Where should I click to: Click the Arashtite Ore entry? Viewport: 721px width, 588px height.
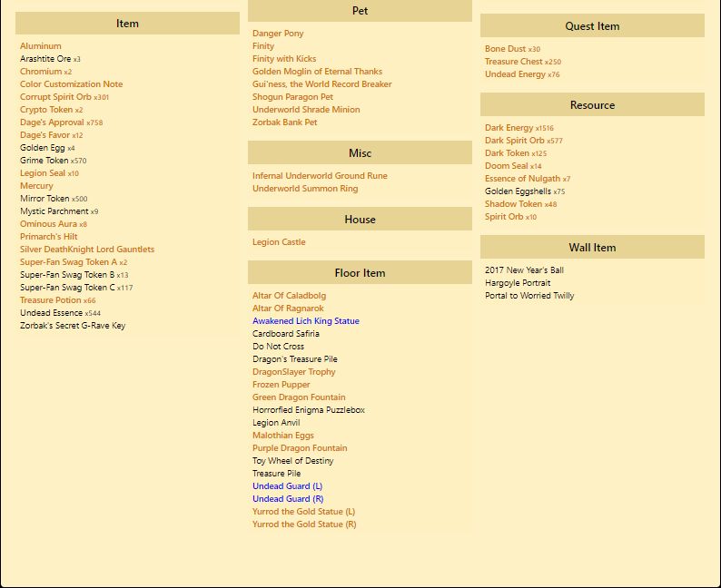(45, 59)
